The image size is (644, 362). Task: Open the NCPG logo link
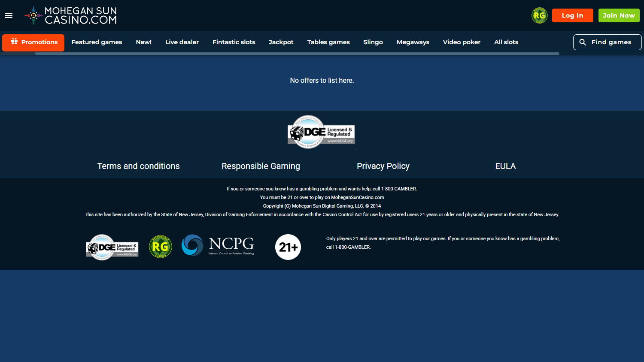pos(218,245)
